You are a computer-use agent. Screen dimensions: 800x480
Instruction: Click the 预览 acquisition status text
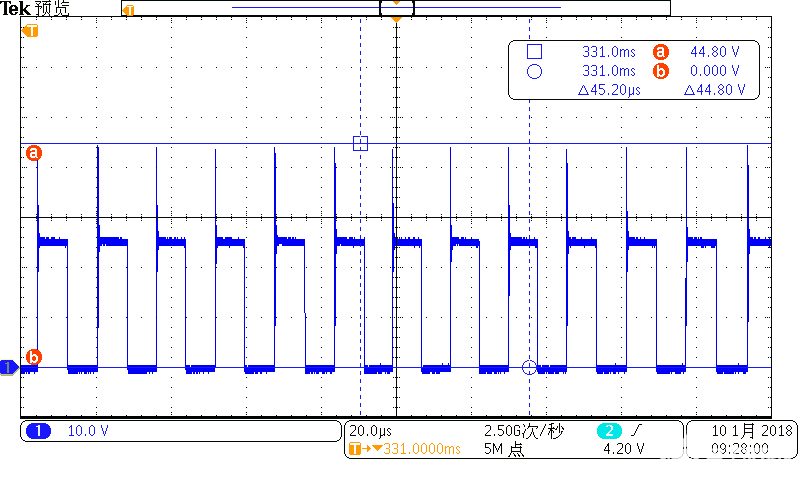pos(52,8)
